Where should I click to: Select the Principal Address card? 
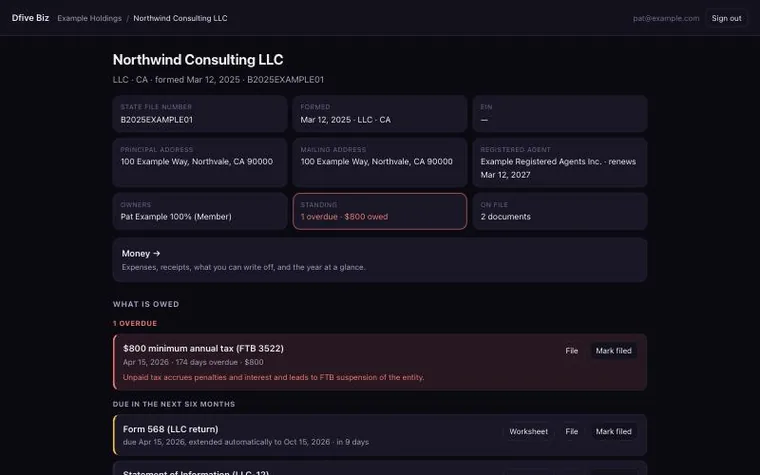pyautogui.click(x=200, y=163)
